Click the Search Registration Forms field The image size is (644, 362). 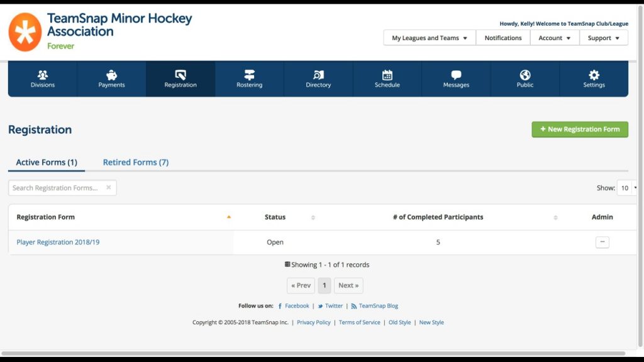coord(57,187)
